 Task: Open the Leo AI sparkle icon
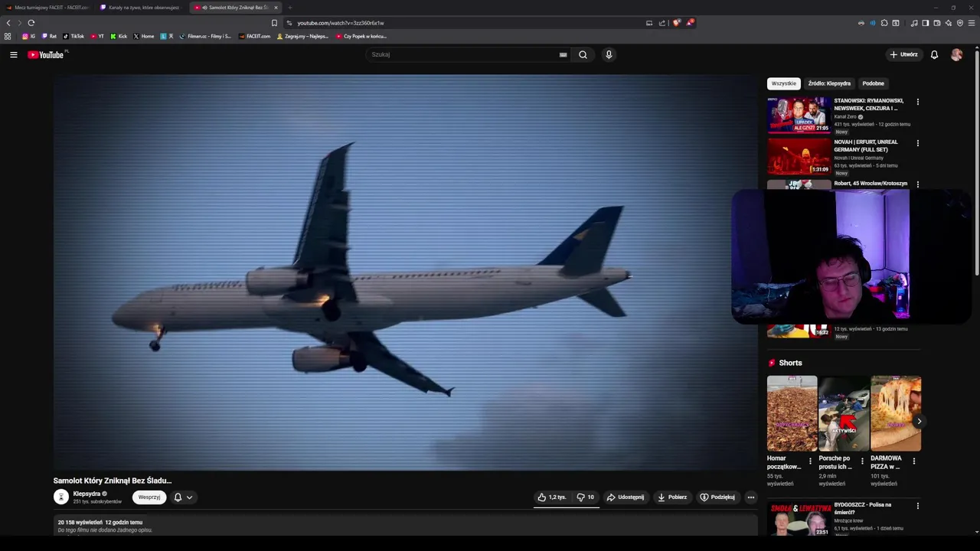pyautogui.click(x=949, y=23)
